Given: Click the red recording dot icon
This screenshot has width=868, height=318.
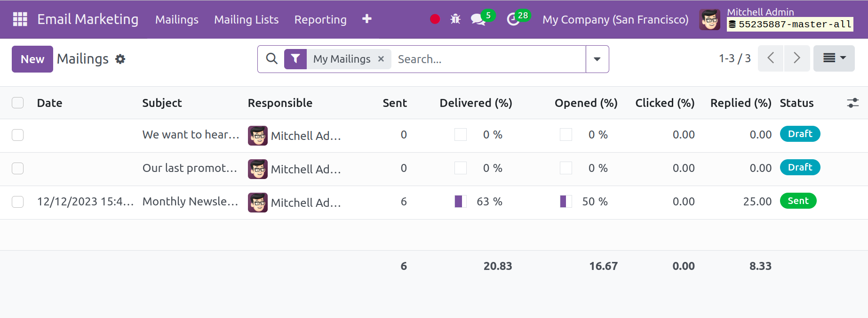Looking at the screenshot, I should (x=435, y=19).
